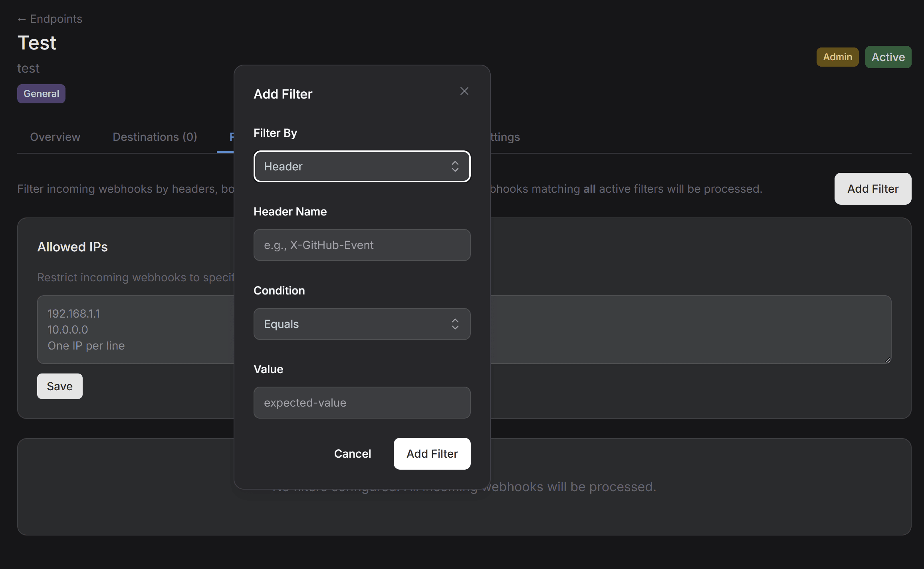
Task: Select the General badge under the endpoint name
Action: coord(41,93)
